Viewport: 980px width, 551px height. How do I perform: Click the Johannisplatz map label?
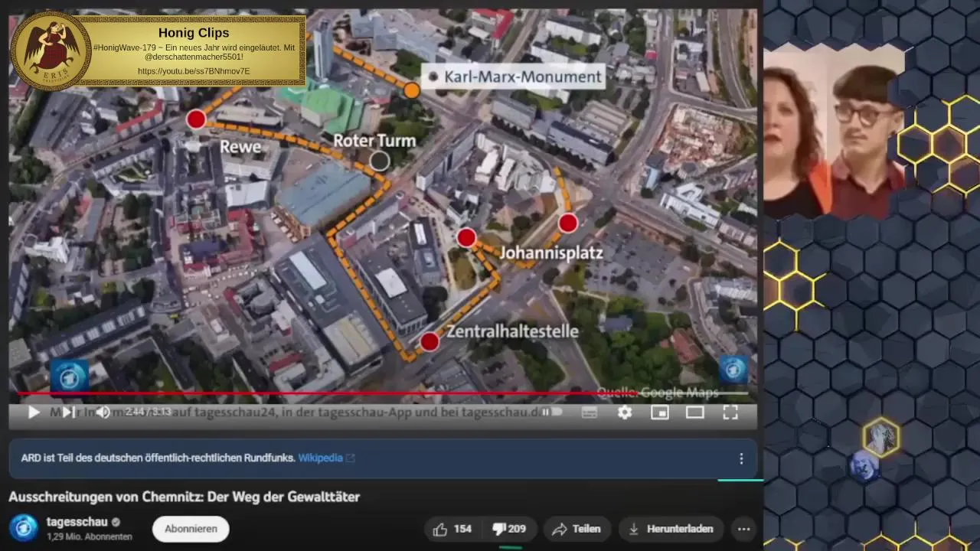(x=551, y=253)
